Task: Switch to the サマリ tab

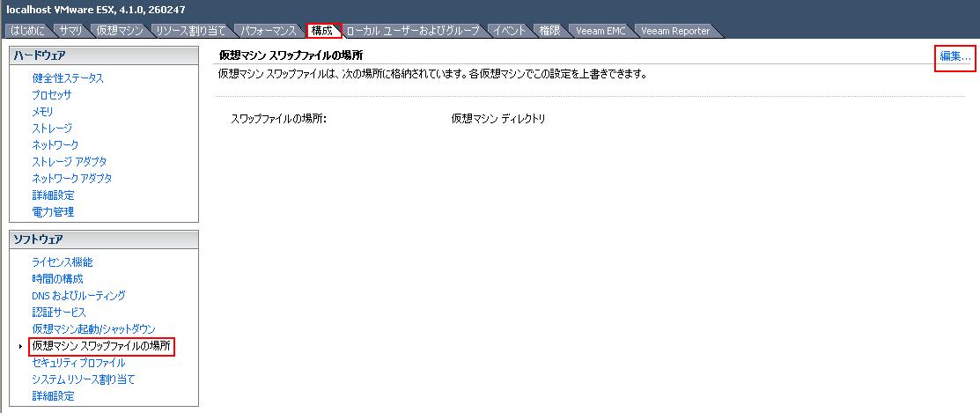Action: (x=71, y=31)
